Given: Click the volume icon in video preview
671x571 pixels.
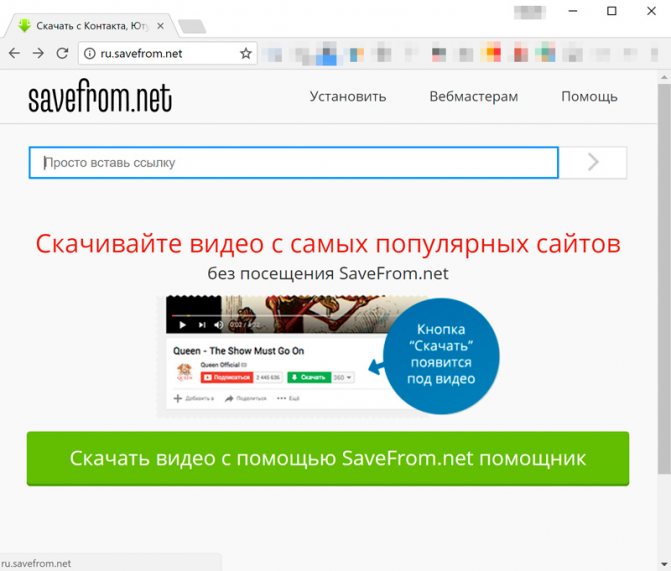Looking at the screenshot, I should (x=218, y=325).
